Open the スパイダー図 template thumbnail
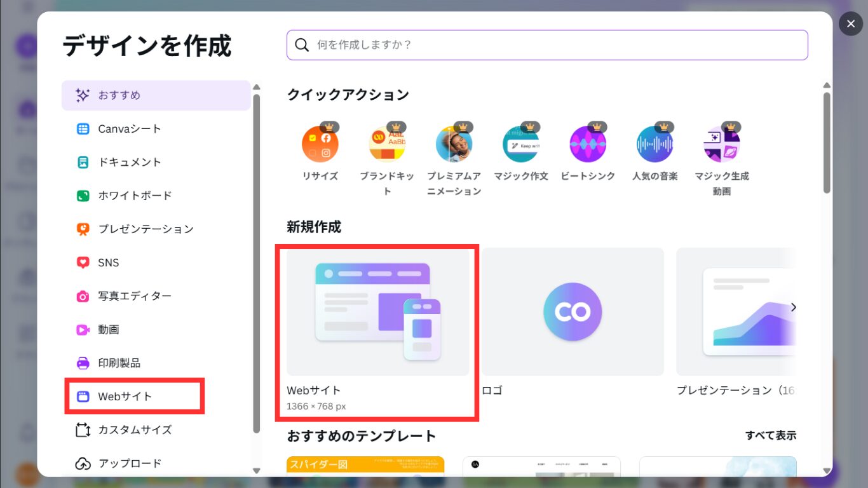868x488 pixels. click(365, 466)
